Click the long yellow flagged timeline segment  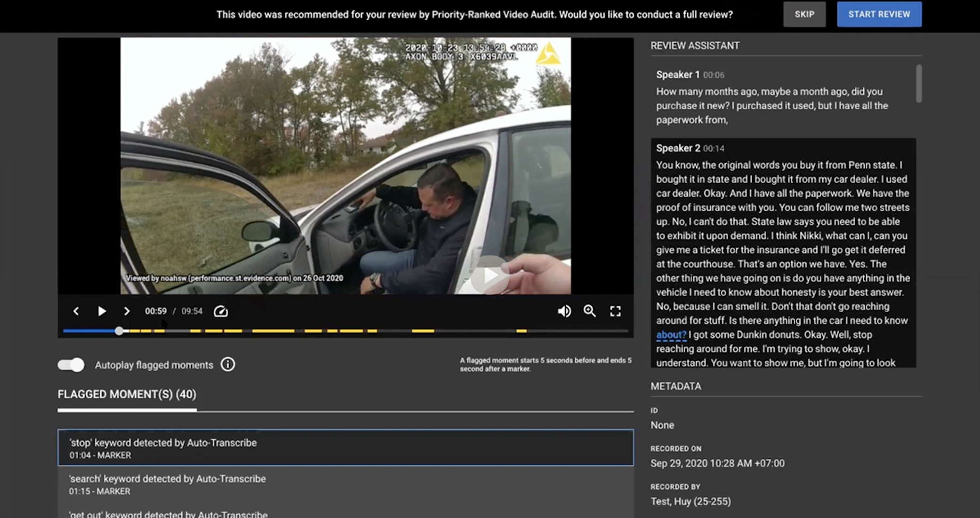coord(273,331)
